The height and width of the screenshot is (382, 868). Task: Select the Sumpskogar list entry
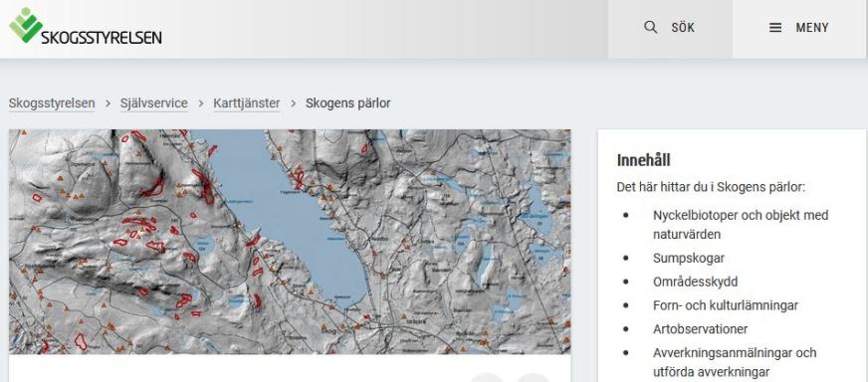click(x=689, y=258)
